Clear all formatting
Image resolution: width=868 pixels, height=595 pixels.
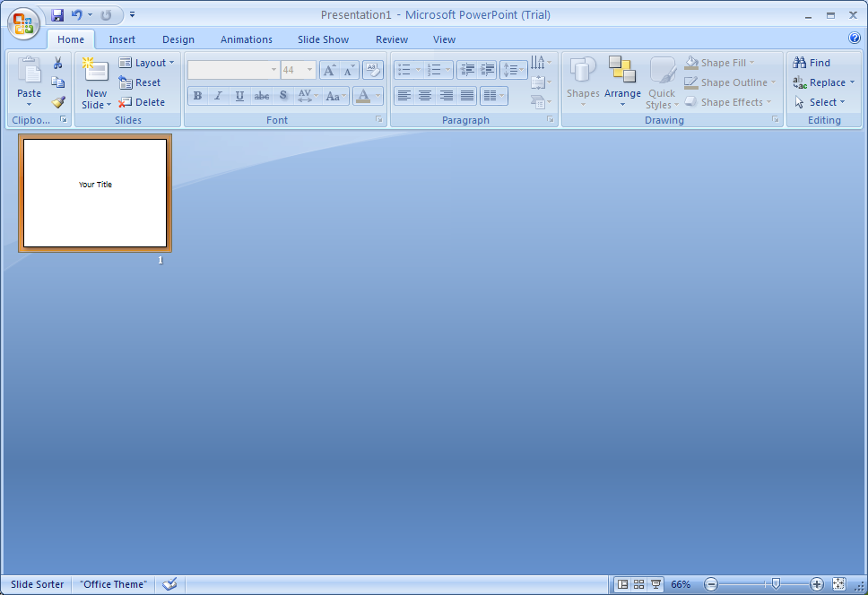pos(372,70)
